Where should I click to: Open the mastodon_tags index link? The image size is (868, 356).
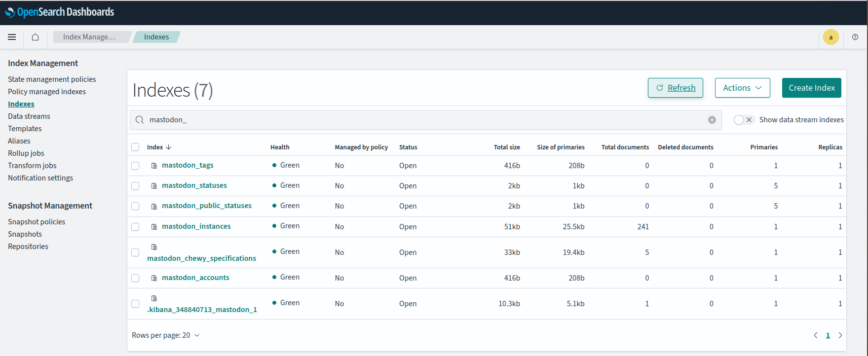[x=188, y=165]
